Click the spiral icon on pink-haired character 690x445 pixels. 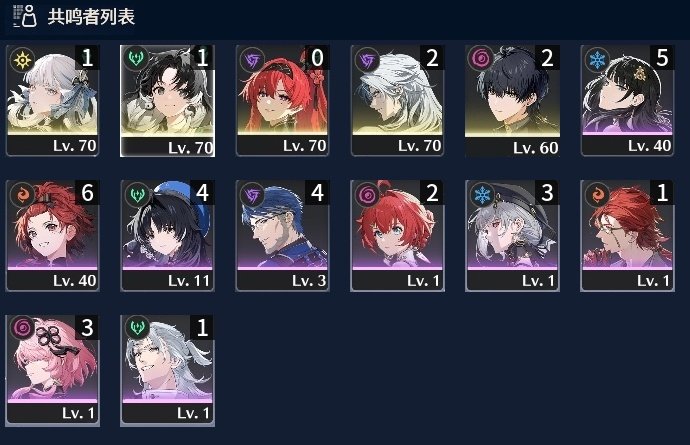(x=22, y=327)
